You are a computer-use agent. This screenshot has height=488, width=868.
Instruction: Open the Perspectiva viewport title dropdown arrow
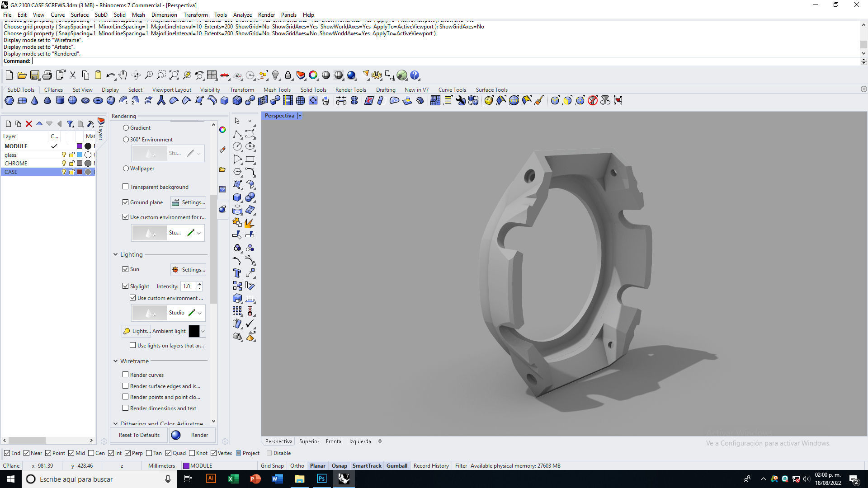click(300, 116)
